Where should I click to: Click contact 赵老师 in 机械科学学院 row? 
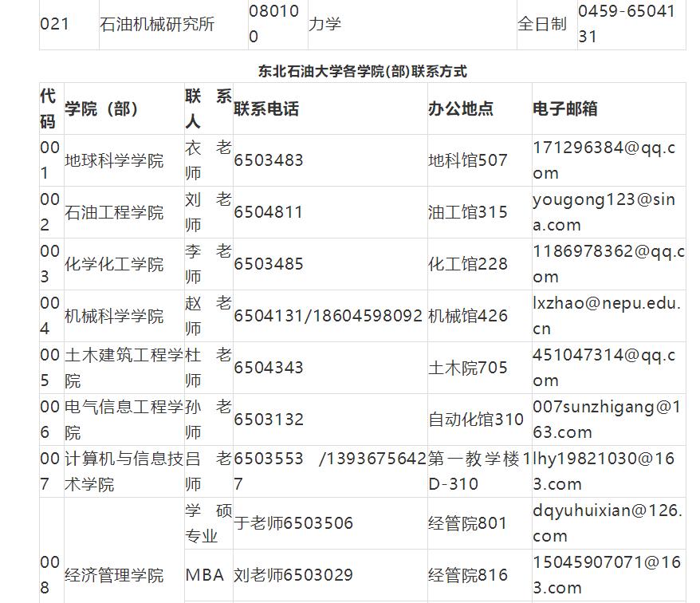coord(208,316)
